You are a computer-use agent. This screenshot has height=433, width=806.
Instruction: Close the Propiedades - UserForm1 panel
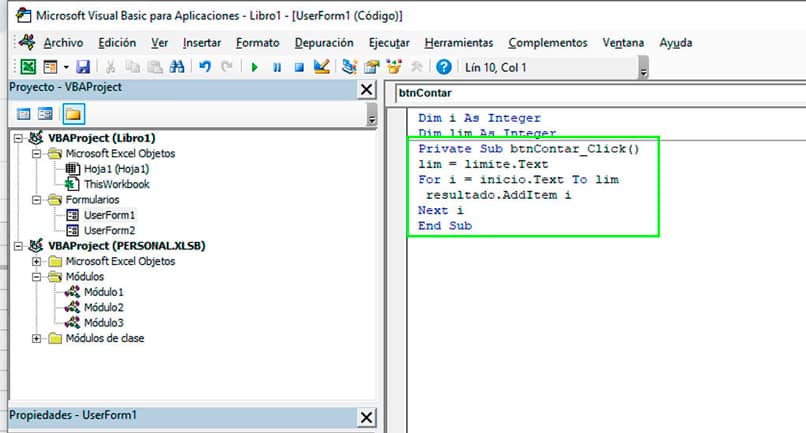367,417
